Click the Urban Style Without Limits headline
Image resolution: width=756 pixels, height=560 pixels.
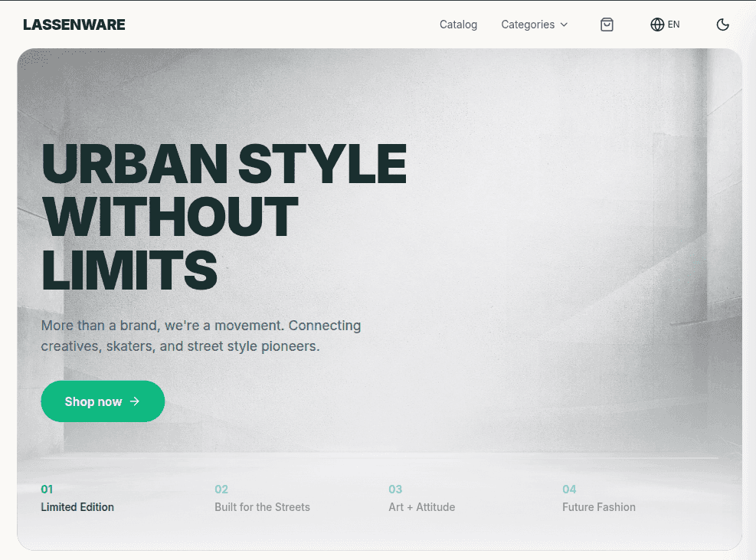click(223, 217)
